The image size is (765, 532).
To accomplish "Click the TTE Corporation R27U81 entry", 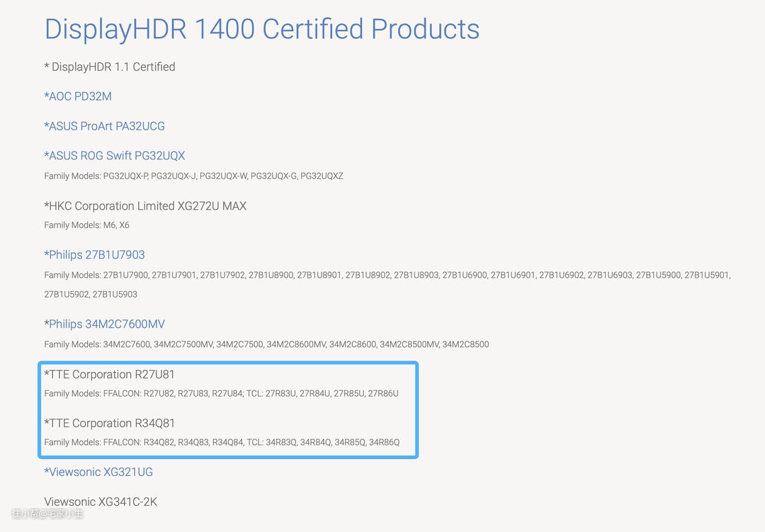I will (109, 374).
